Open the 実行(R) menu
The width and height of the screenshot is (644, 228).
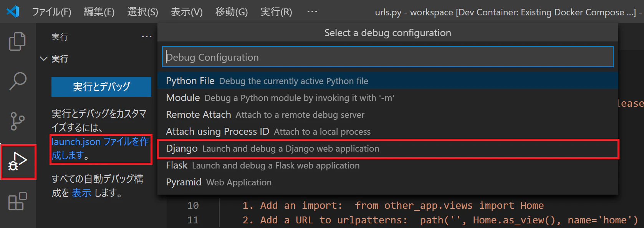pyautogui.click(x=276, y=12)
